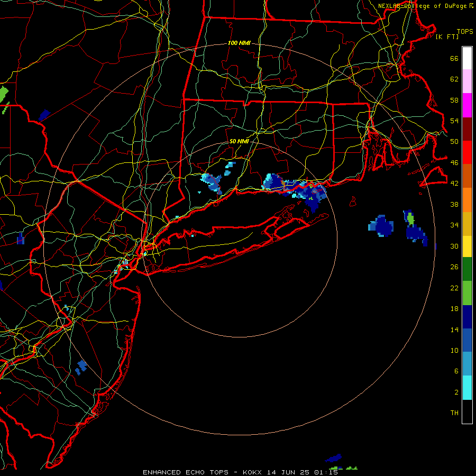
Task: Click the dark red 54 kft swatch
Action: click(467, 129)
